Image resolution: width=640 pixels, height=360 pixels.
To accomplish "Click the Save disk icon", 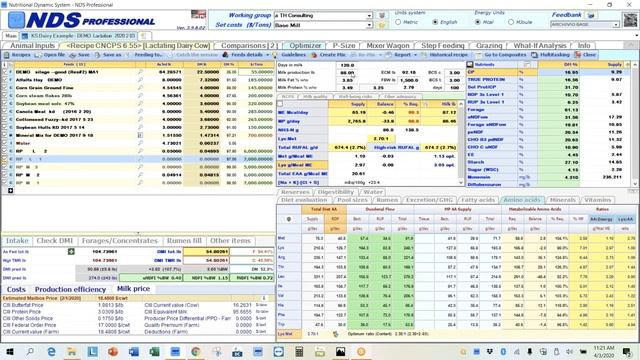I will point(73,55).
